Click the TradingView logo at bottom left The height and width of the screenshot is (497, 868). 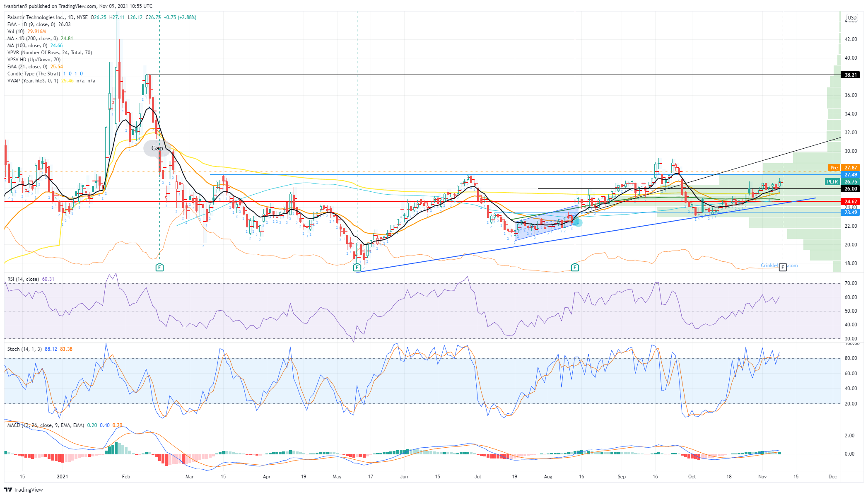coord(24,490)
